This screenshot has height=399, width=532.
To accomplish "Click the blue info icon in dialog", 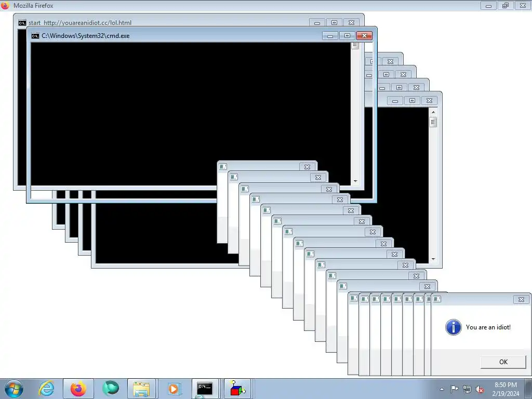I will coord(453,327).
